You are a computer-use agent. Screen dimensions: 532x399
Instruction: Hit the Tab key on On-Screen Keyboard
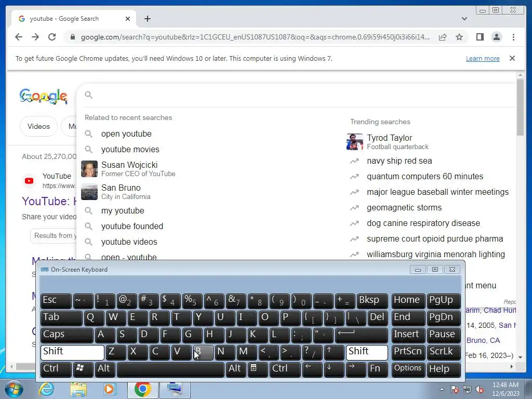(x=61, y=317)
